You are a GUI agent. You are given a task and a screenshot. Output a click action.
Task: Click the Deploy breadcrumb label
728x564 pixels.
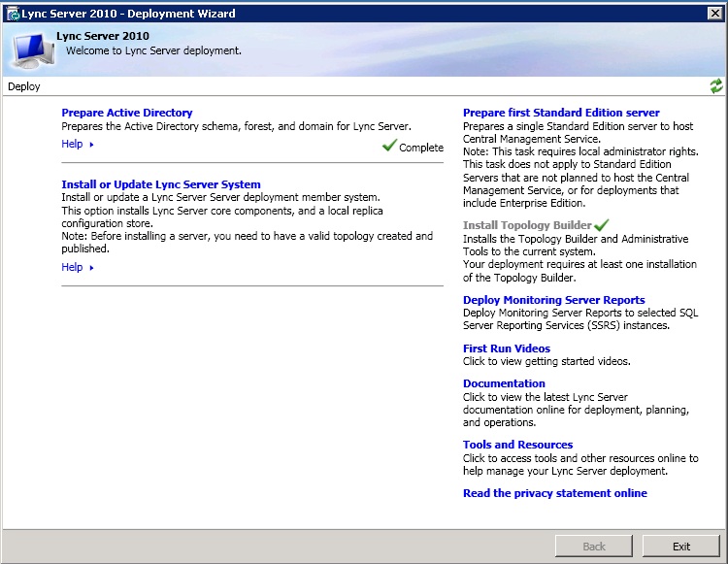coord(24,86)
